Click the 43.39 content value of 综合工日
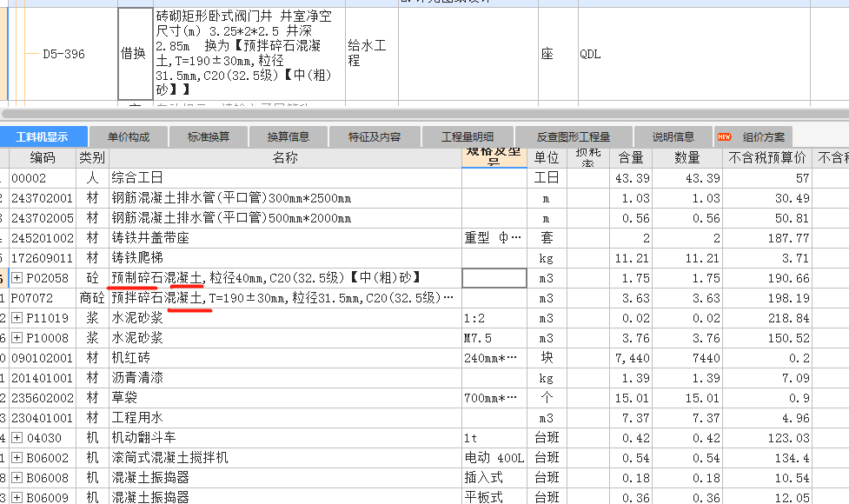The height and width of the screenshot is (504, 849). [632, 178]
